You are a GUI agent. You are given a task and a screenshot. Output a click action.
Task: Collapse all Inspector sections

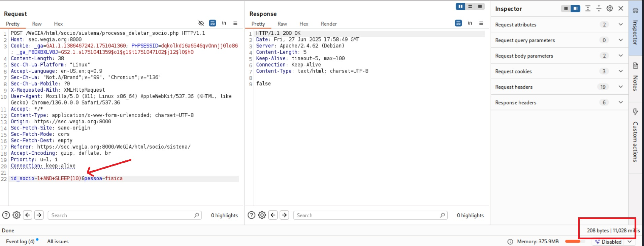(x=599, y=8)
